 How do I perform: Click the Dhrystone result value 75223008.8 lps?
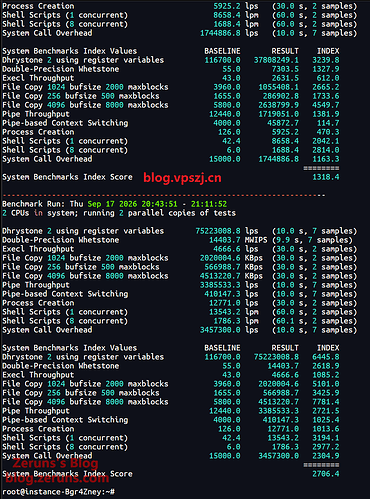click(x=227, y=231)
